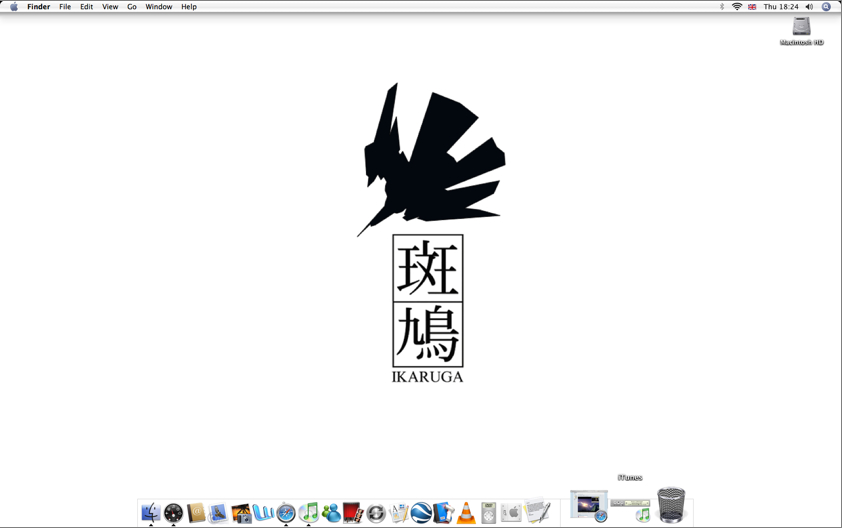Screen dimensions: 842x528
Task: Launch Microsoft Word from the Dock
Action: point(263,512)
